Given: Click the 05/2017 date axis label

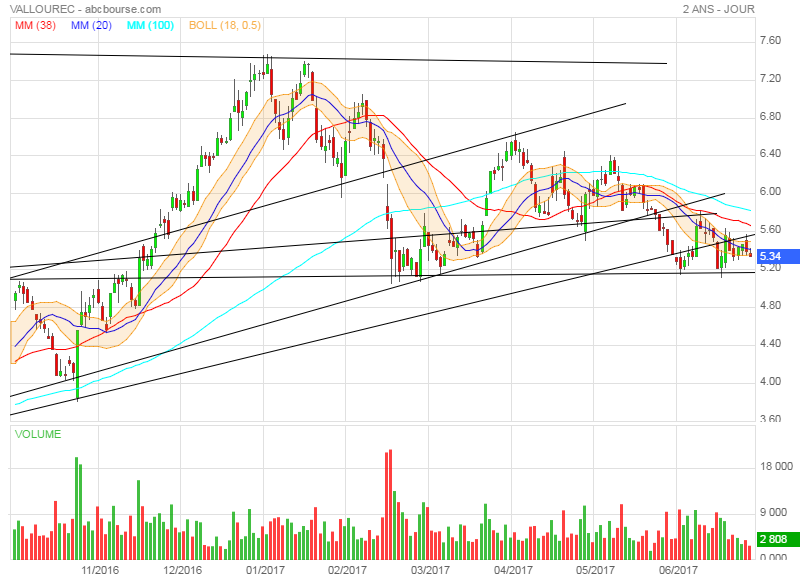Looking at the screenshot, I should tap(595, 570).
